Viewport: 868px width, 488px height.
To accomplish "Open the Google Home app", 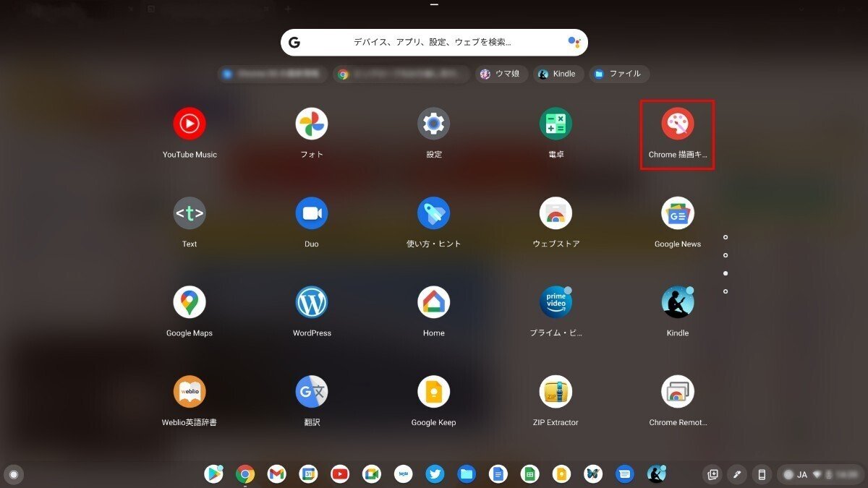I will point(434,302).
